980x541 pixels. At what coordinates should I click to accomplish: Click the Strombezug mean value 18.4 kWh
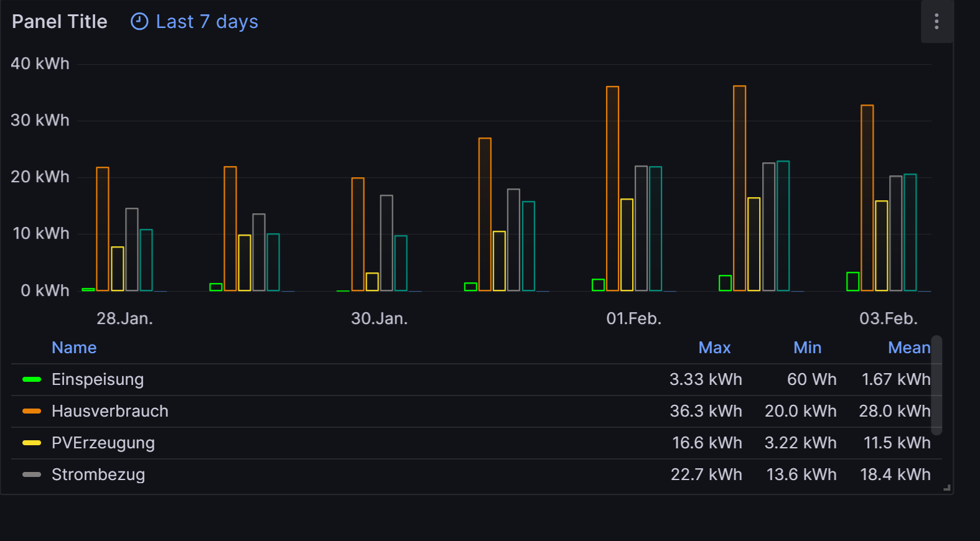(x=895, y=474)
